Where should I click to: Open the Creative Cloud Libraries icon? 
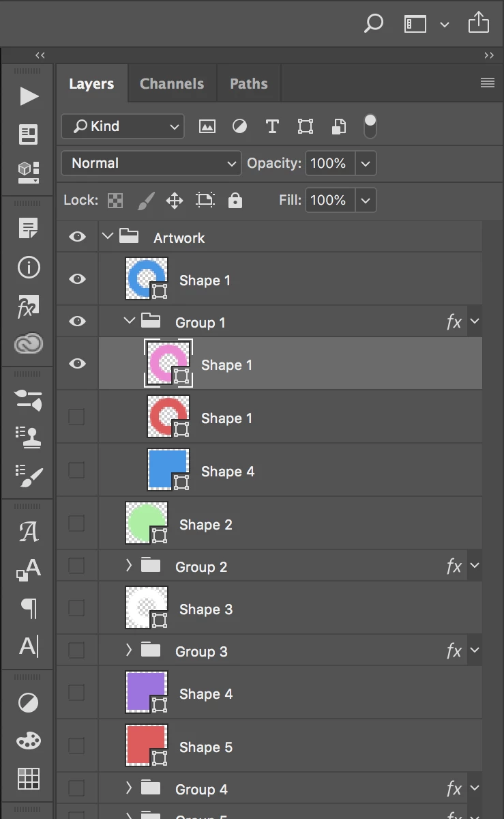(29, 344)
